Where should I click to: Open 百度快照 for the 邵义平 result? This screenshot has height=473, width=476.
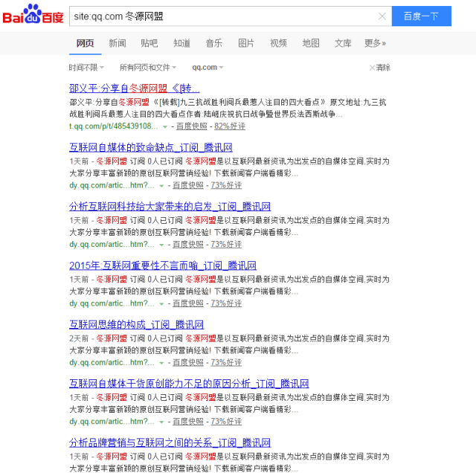(x=191, y=126)
